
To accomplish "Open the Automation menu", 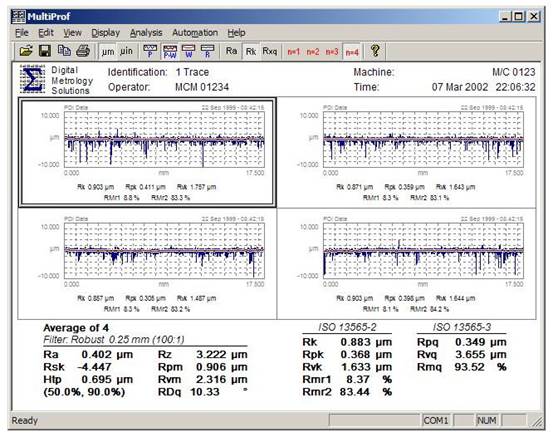I will pyautogui.click(x=195, y=33).
